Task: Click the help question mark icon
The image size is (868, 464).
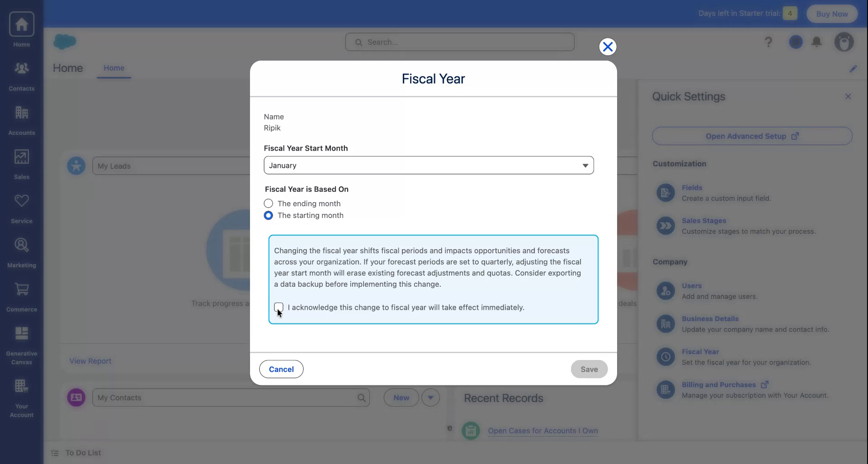Action: coord(768,42)
